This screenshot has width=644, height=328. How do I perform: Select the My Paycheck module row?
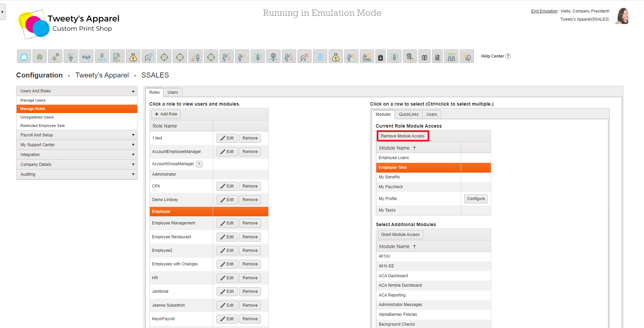coord(433,187)
